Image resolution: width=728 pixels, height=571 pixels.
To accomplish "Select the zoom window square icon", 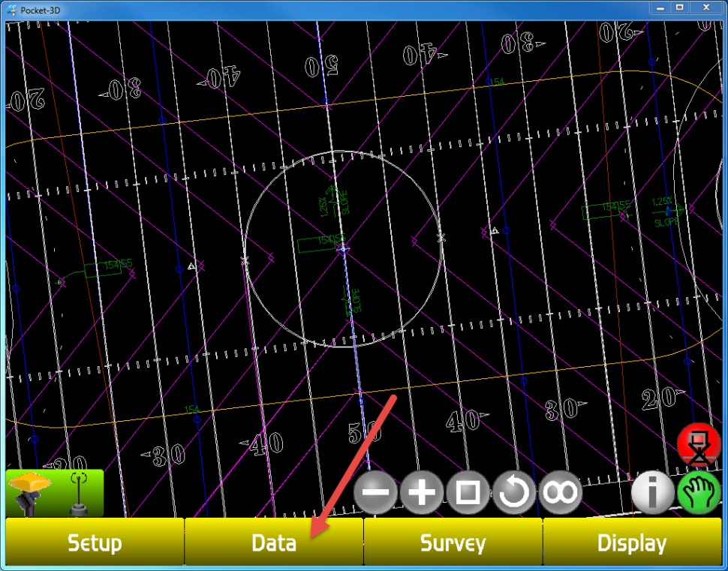I will (x=468, y=493).
